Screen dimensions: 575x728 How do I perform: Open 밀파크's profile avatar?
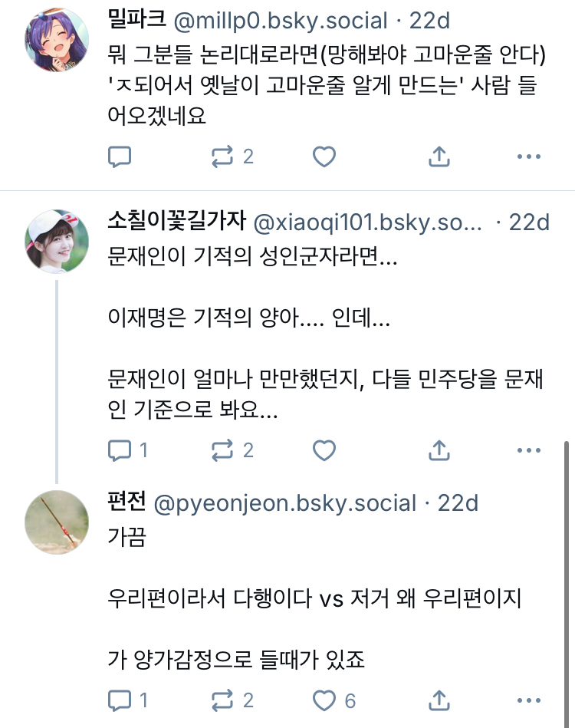pyautogui.click(x=57, y=40)
